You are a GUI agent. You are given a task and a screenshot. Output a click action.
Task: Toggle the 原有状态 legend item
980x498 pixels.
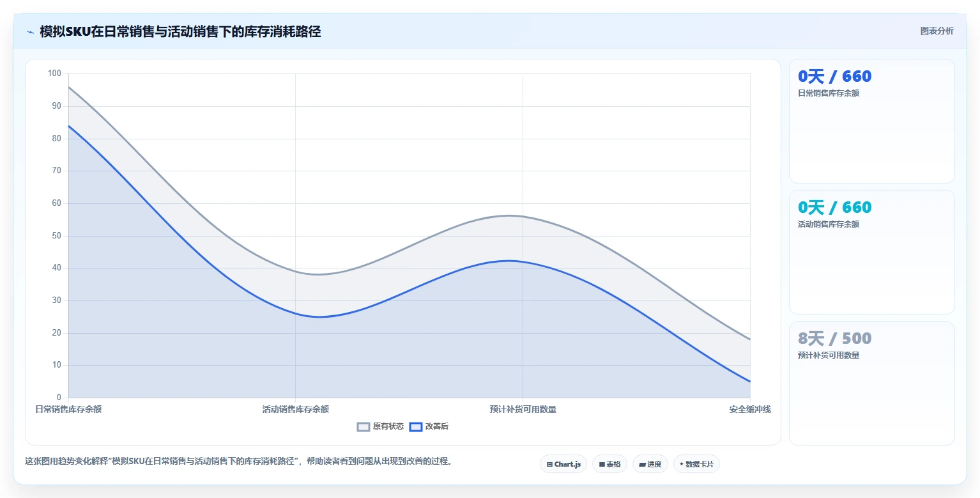380,426
